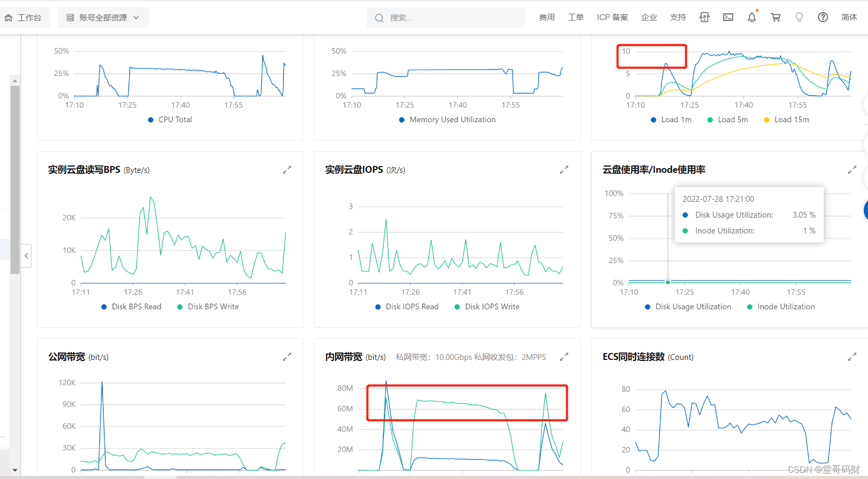868x479 pixels.
Task: Expand the 云盘使用率/Inode使用率 chart fullscreen
Action: (x=852, y=170)
